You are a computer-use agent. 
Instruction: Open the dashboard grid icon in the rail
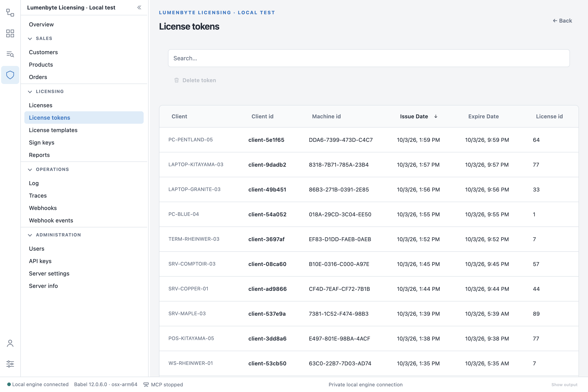tap(10, 33)
